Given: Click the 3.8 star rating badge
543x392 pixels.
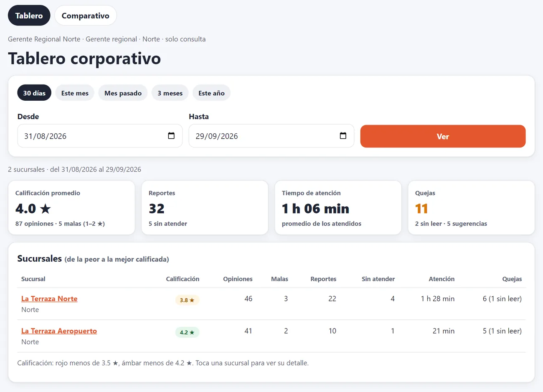Looking at the screenshot, I should [187, 300].
